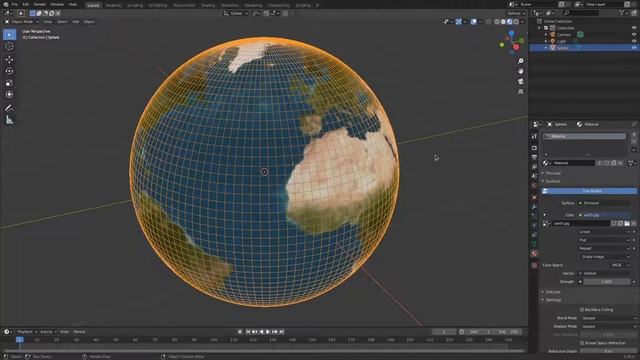Image resolution: width=640 pixels, height=360 pixels.
Task: Open the Edit menu
Action: pyautogui.click(x=26, y=4)
